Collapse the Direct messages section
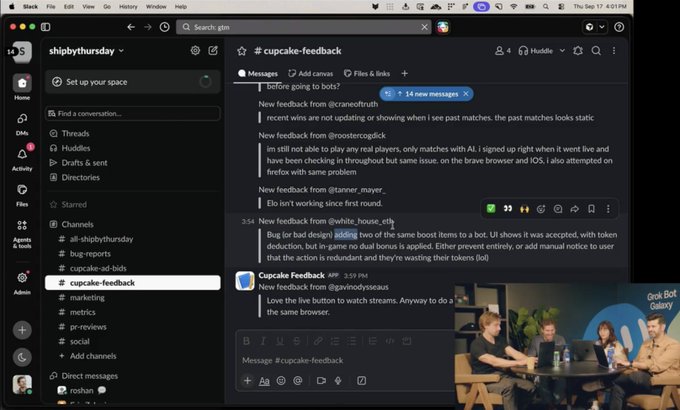This screenshot has width=680, height=410. point(89,376)
